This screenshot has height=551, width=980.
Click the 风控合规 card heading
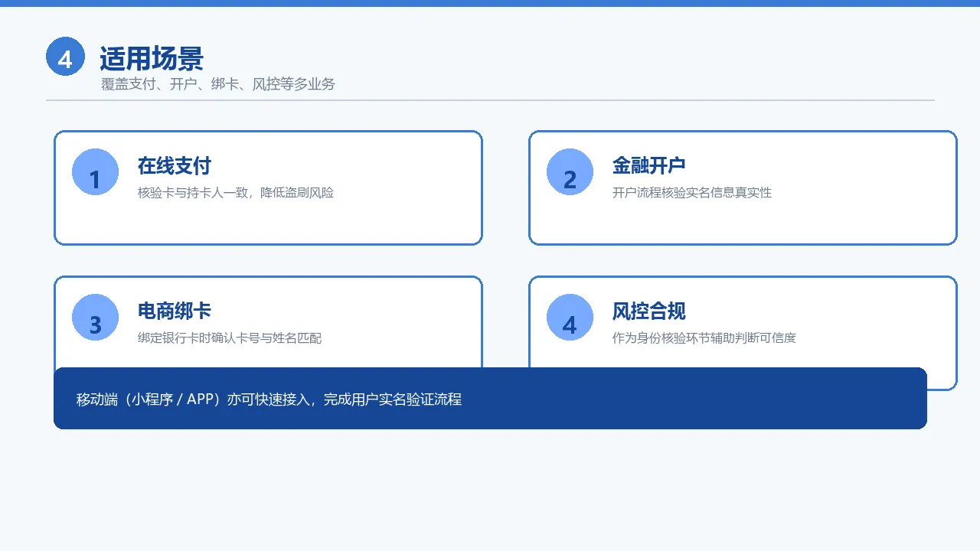(649, 311)
